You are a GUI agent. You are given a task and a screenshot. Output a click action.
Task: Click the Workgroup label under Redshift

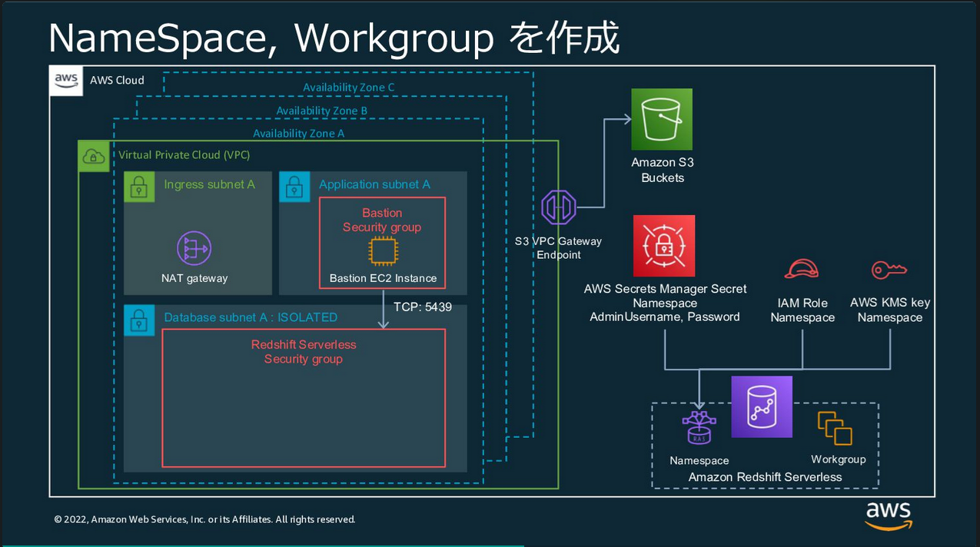click(839, 459)
